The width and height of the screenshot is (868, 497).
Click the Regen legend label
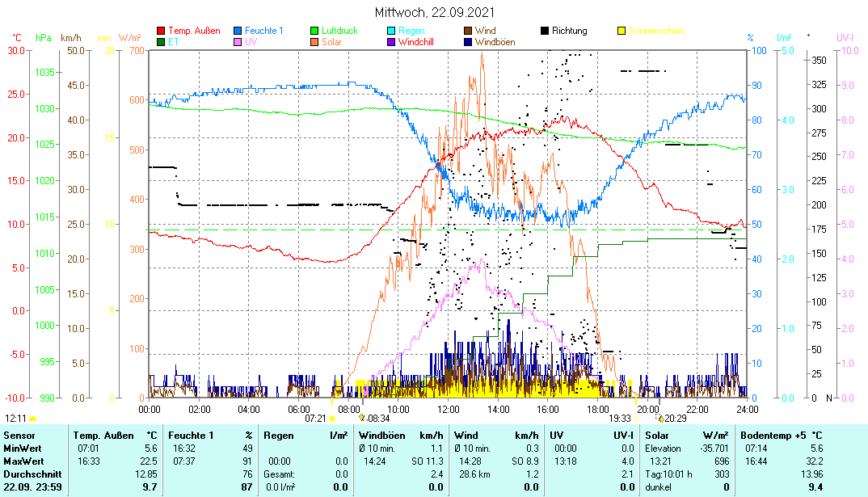pos(411,31)
